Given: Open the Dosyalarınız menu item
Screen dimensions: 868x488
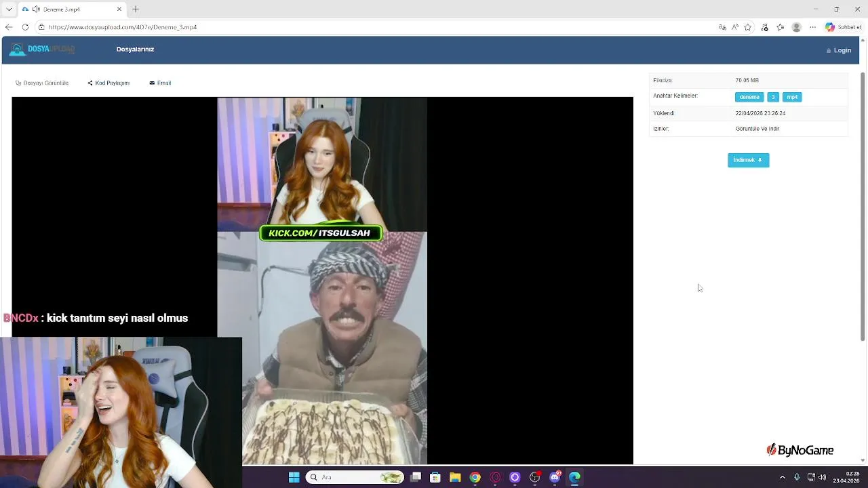Looking at the screenshot, I should 135,49.
